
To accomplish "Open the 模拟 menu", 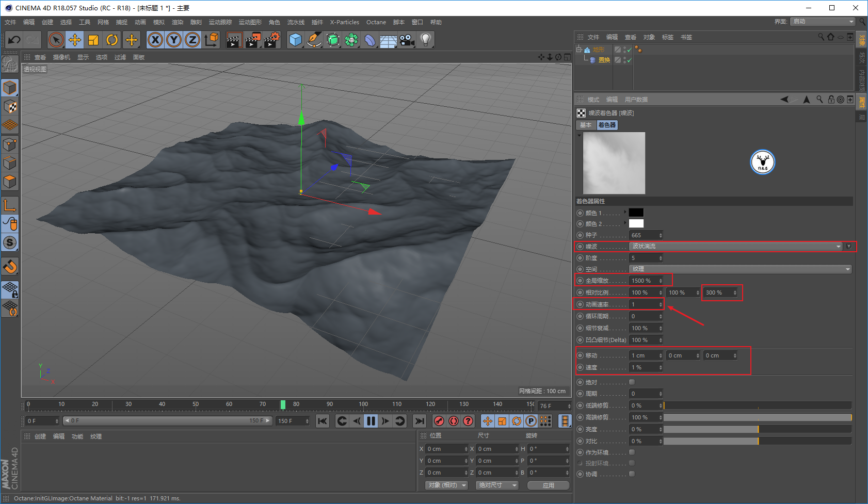I will 159,22.
